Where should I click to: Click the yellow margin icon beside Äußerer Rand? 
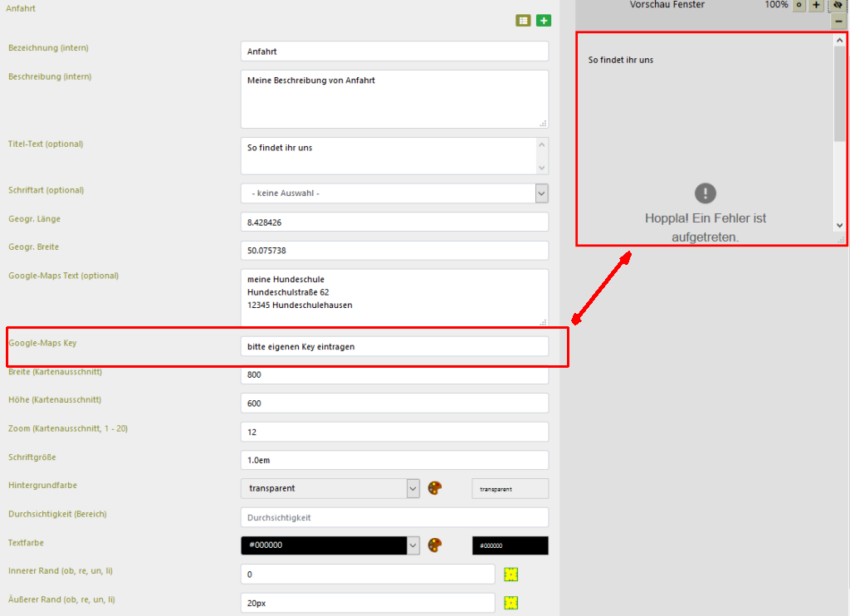pyautogui.click(x=511, y=603)
